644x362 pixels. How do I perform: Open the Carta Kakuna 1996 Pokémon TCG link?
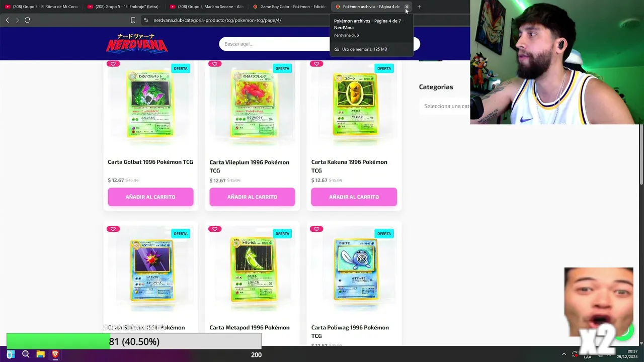349,166
